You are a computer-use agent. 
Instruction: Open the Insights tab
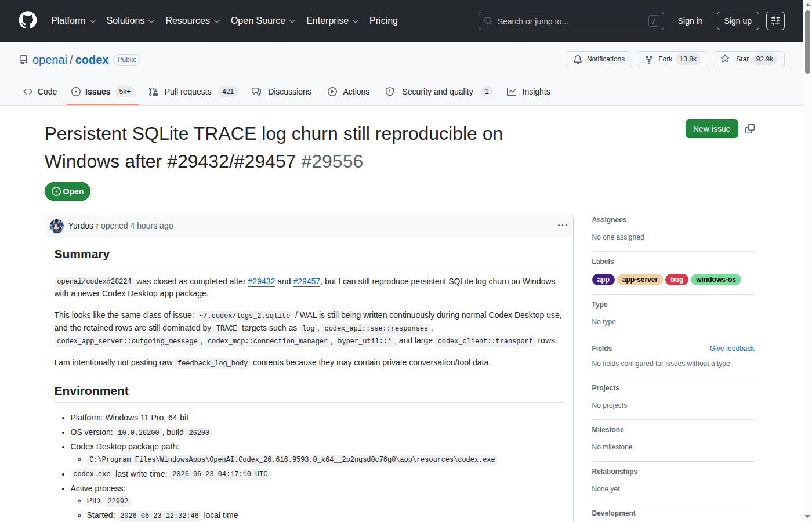(528, 92)
